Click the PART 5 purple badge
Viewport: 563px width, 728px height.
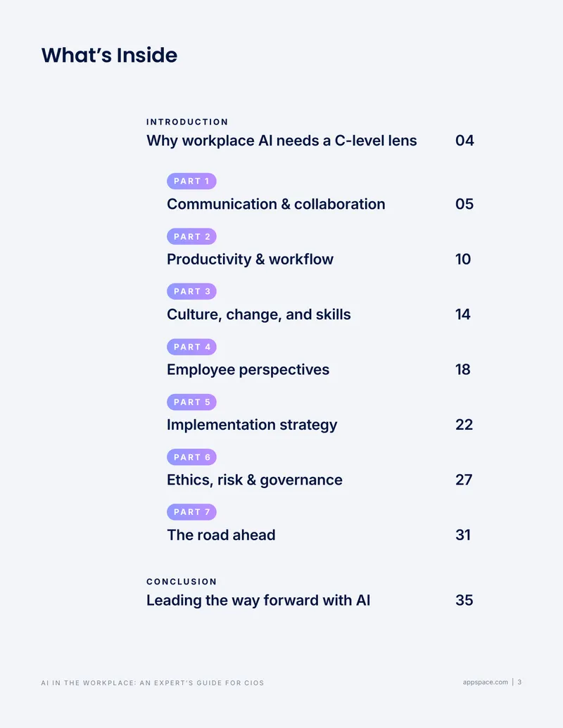click(x=191, y=402)
